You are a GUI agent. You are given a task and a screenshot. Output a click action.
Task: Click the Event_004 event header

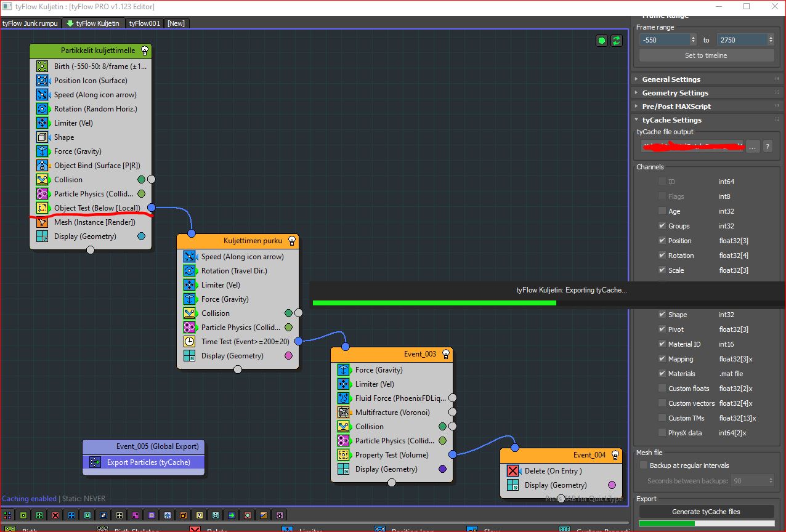561,455
